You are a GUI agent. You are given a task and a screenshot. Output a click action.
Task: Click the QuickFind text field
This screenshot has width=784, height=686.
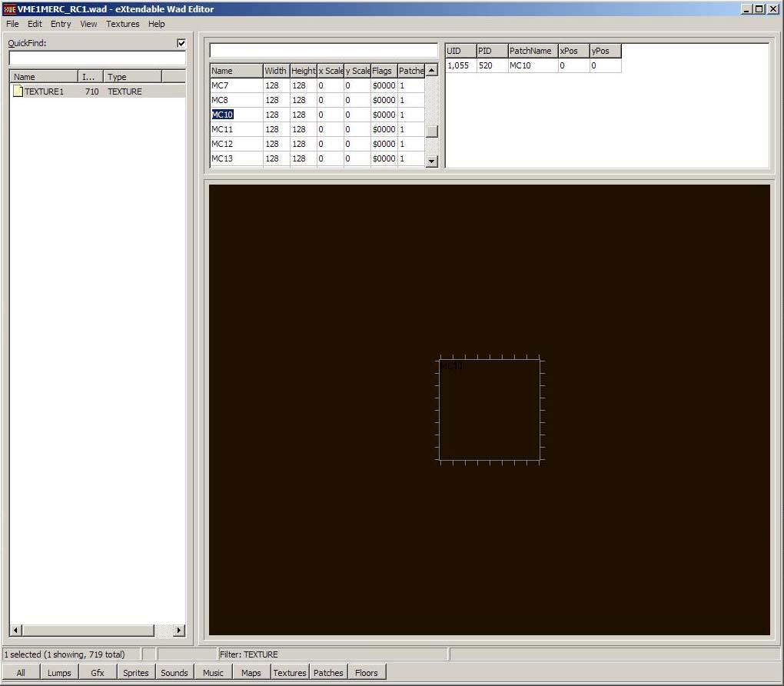pos(97,58)
